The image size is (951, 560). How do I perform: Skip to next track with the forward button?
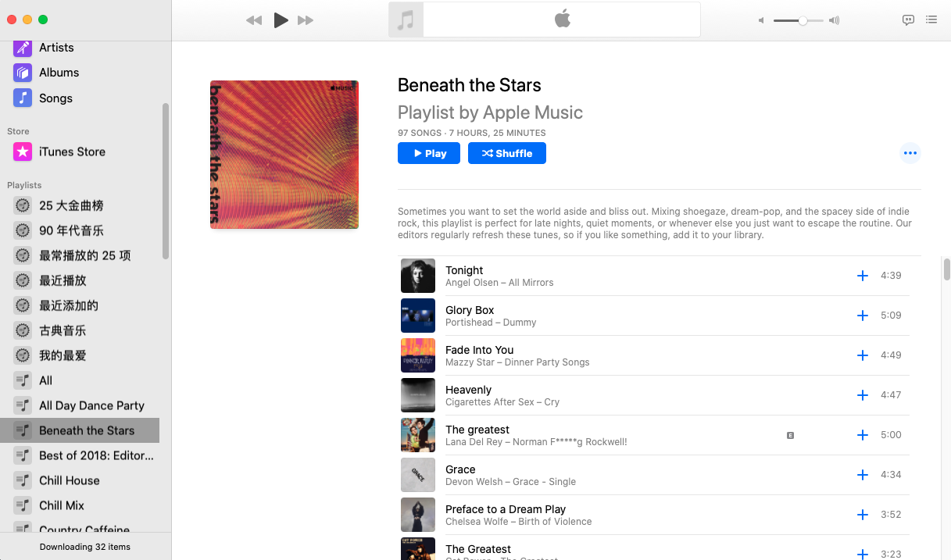tap(306, 20)
